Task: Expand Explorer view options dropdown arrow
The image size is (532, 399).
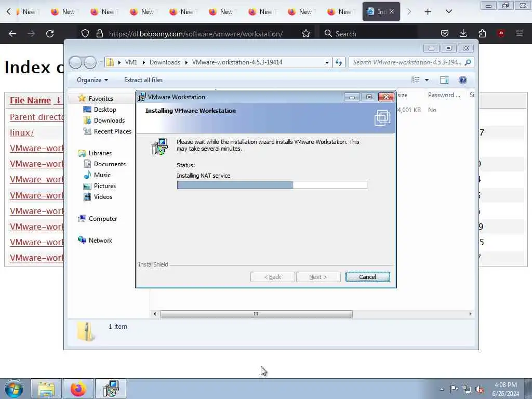Action: coord(427,80)
